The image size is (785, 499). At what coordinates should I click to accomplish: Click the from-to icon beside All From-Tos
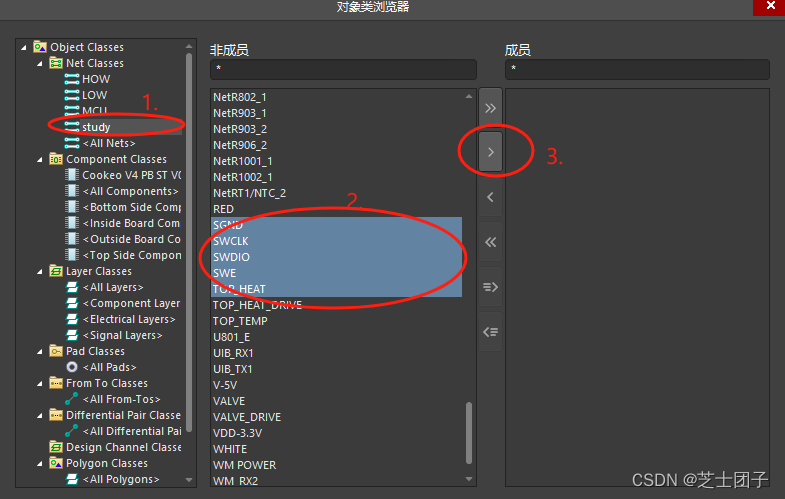pyautogui.click(x=72, y=399)
